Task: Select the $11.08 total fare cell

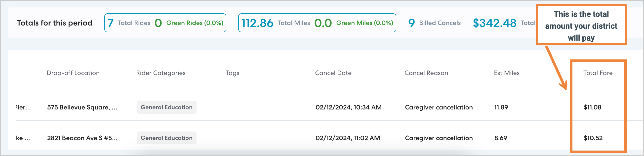Action: coord(592,107)
